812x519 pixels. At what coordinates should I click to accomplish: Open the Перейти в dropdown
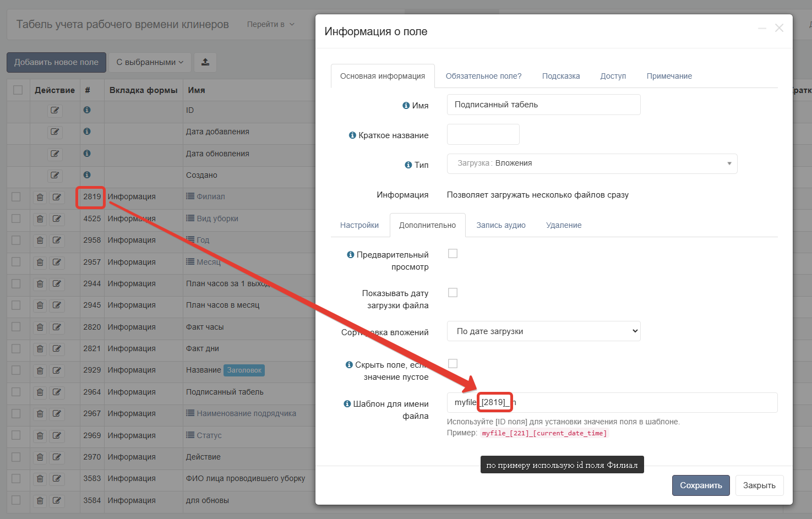[270, 24]
